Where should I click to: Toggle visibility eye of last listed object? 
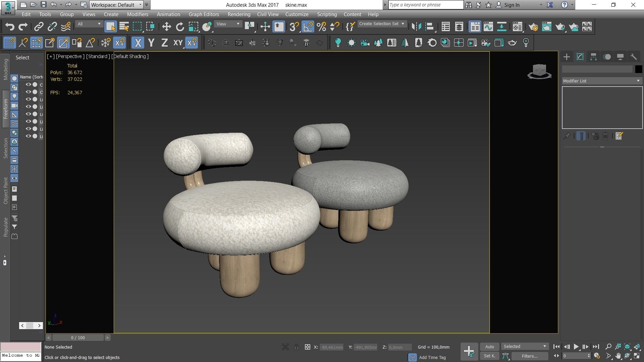point(29,136)
